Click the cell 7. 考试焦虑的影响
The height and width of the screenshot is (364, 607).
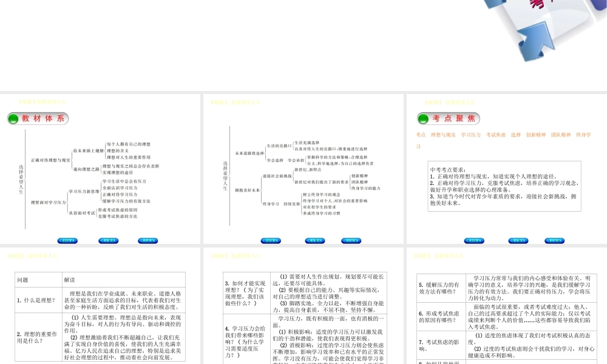[441, 345]
